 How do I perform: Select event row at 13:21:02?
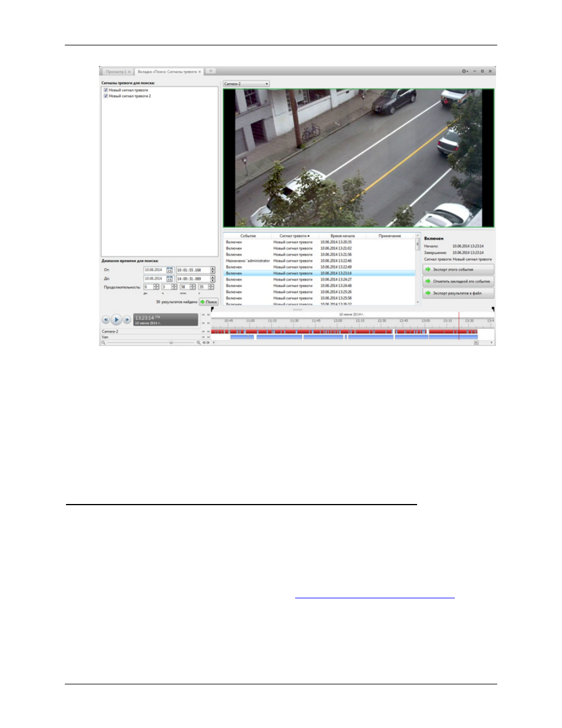tap(319, 248)
